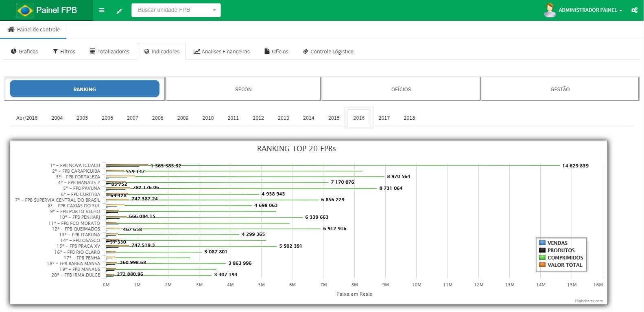Open the settings gears icon
The height and width of the screenshot is (312, 644).
tap(634, 10)
